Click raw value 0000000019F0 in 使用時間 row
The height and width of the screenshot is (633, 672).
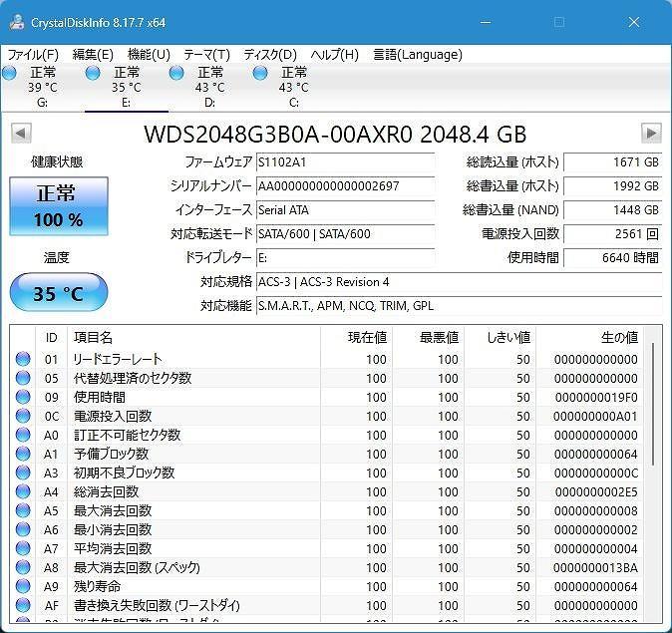[596, 398]
